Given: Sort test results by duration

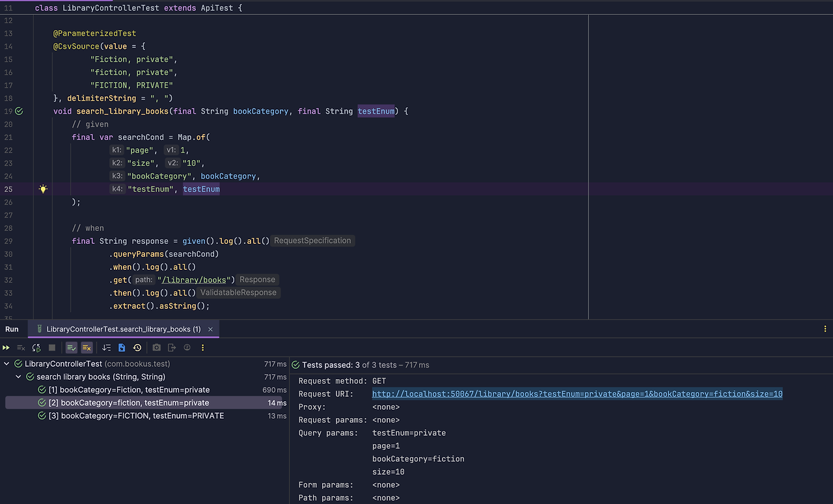Looking at the screenshot, I should [106, 347].
